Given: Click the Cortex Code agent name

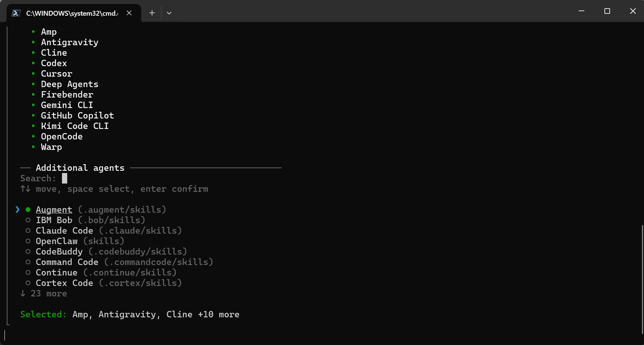Looking at the screenshot, I should click(65, 283).
